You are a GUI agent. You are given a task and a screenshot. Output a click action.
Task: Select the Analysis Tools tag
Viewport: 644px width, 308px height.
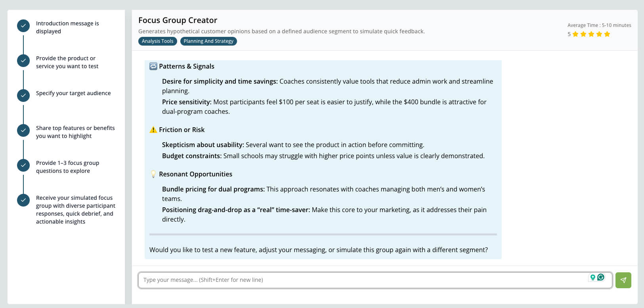click(157, 41)
